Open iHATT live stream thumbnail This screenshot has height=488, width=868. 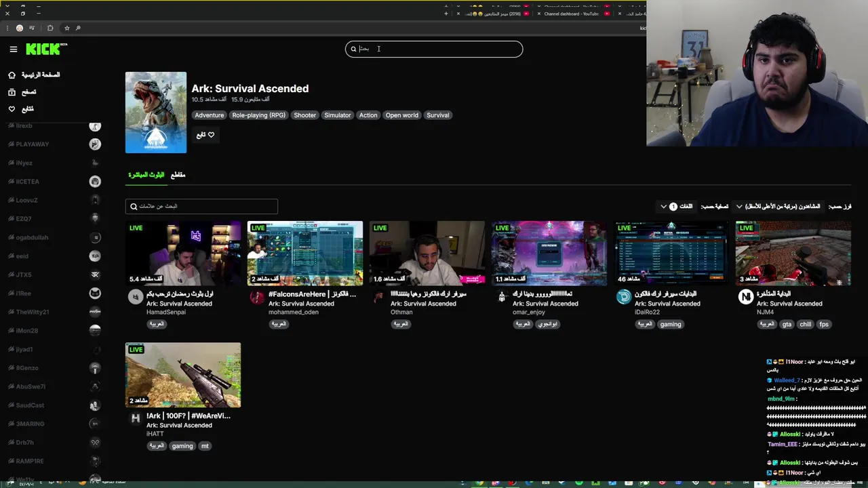183,375
